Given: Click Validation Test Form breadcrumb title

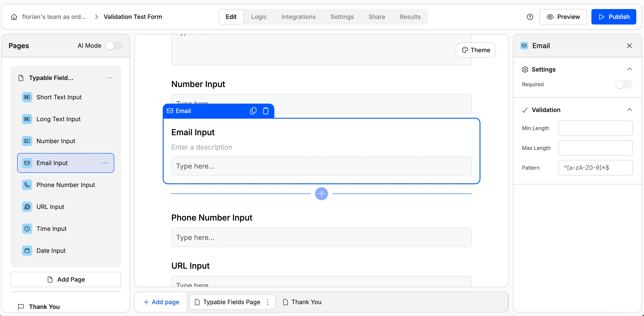Looking at the screenshot, I should point(133,17).
